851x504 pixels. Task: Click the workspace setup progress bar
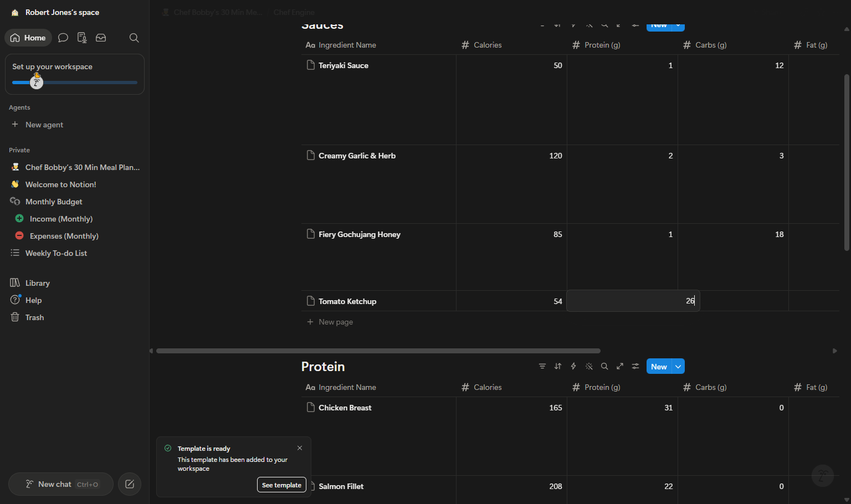pos(75,83)
